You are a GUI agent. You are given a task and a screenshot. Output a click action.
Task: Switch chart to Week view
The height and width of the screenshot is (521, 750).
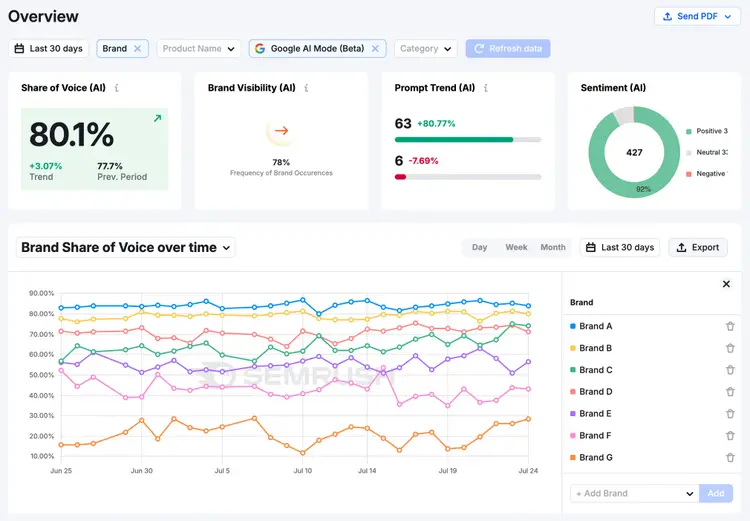coord(516,247)
